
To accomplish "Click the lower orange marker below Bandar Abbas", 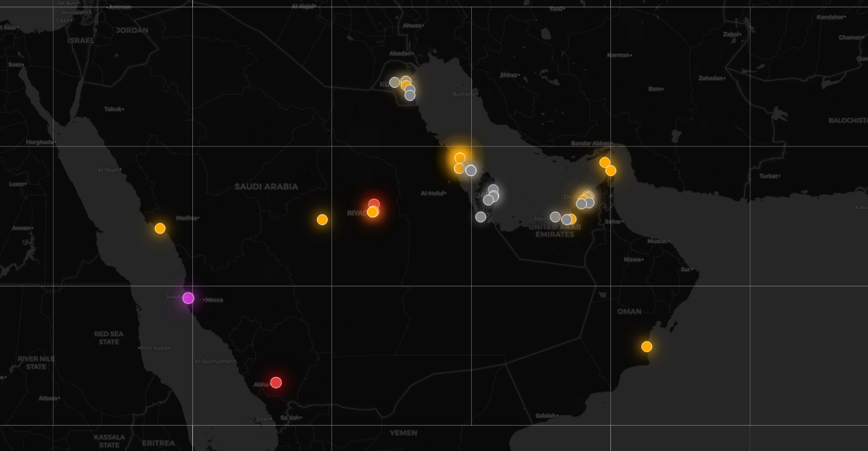I will click(611, 171).
